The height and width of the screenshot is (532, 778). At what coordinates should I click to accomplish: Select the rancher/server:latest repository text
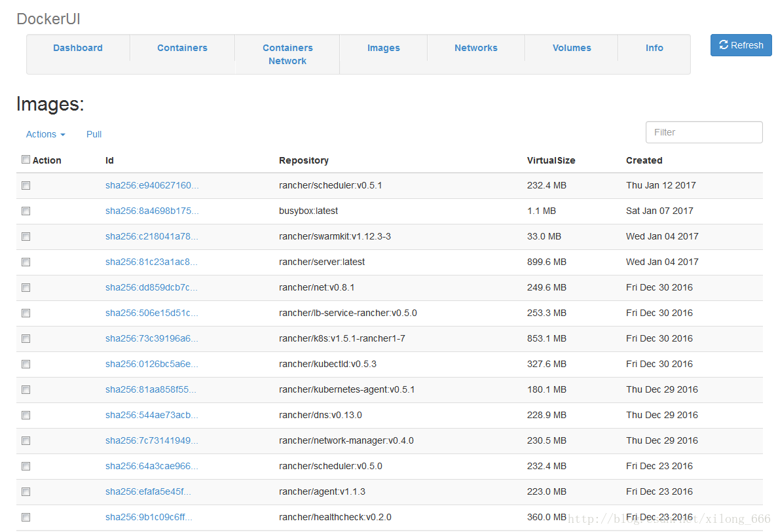click(x=322, y=262)
